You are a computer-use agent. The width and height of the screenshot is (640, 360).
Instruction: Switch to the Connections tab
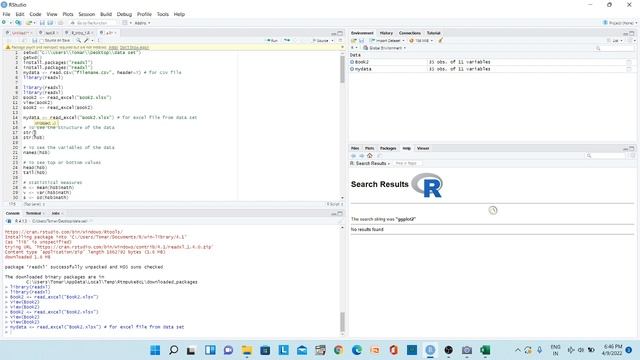click(409, 33)
